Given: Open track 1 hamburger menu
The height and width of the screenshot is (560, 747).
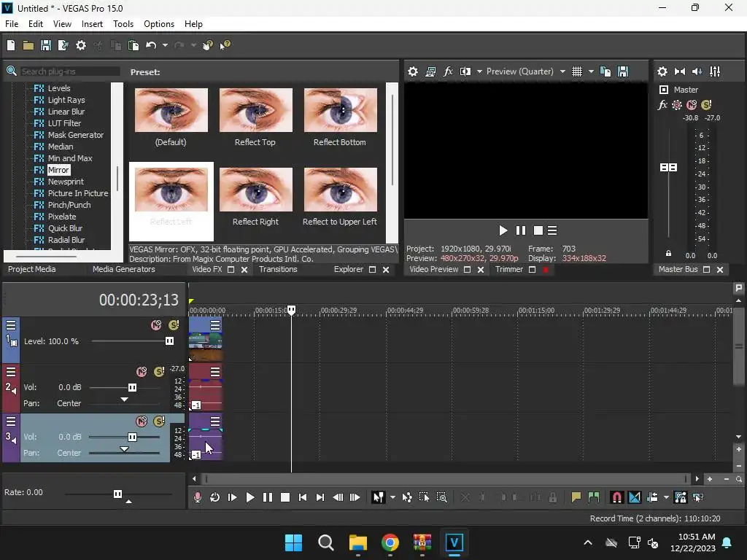Looking at the screenshot, I should point(11,325).
